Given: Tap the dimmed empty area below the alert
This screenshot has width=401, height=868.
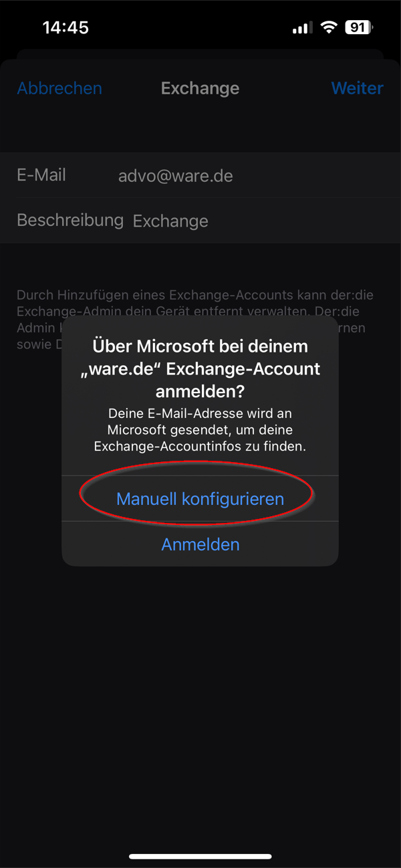Looking at the screenshot, I should click(x=200, y=702).
